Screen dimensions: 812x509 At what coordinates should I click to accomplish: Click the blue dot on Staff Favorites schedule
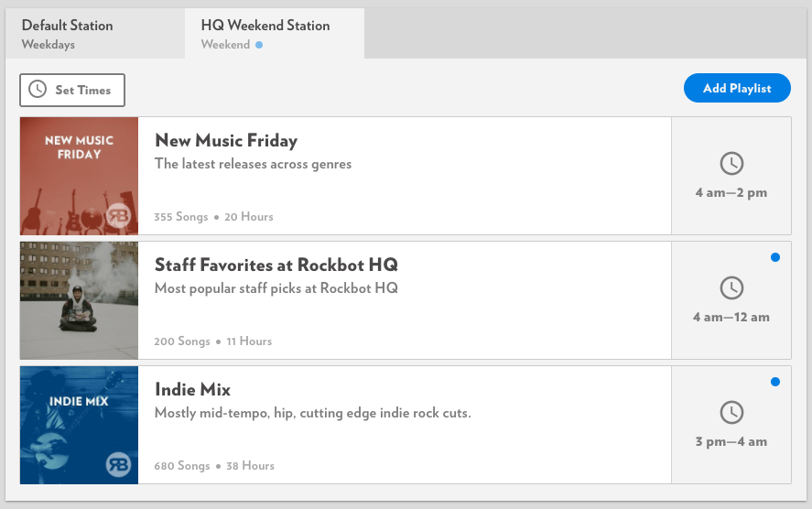point(774,257)
